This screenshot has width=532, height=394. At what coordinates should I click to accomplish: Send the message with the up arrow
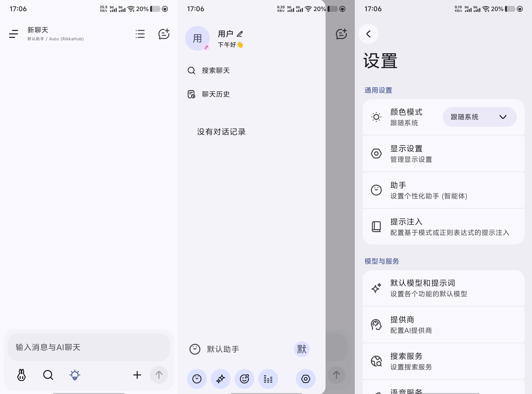pos(159,375)
